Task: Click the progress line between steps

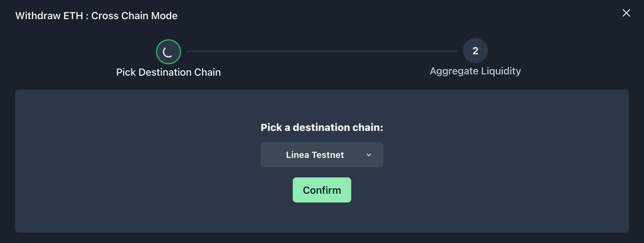Action: coord(322,51)
